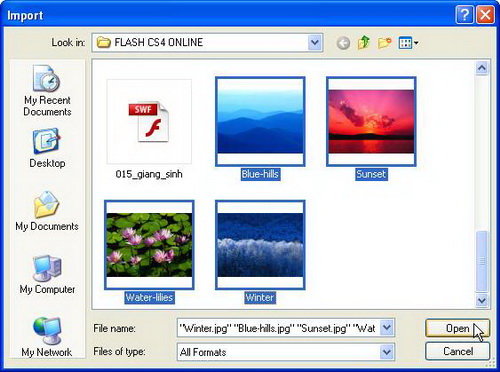The image size is (500, 372).
Task: Click the Help question mark button
Action: coord(464,15)
